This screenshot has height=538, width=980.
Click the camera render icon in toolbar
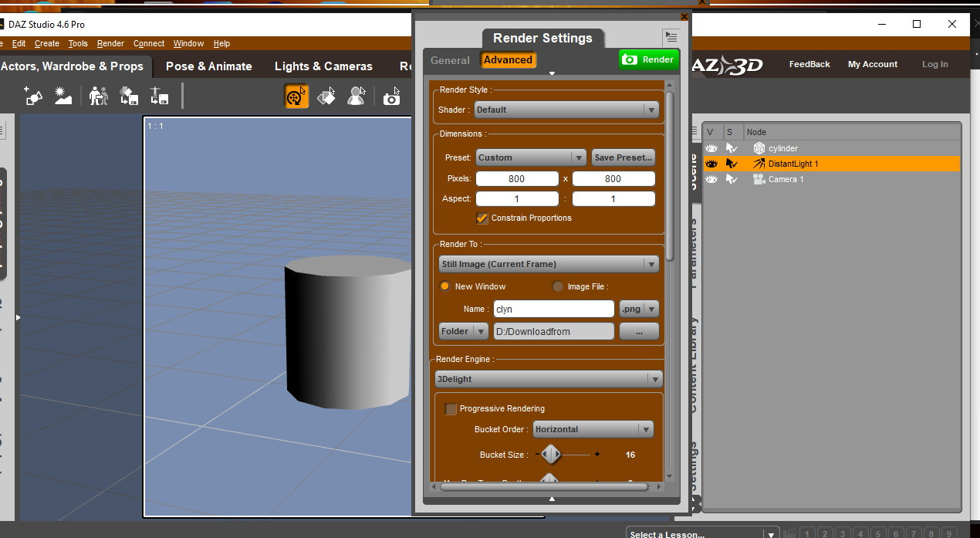pos(391,96)
